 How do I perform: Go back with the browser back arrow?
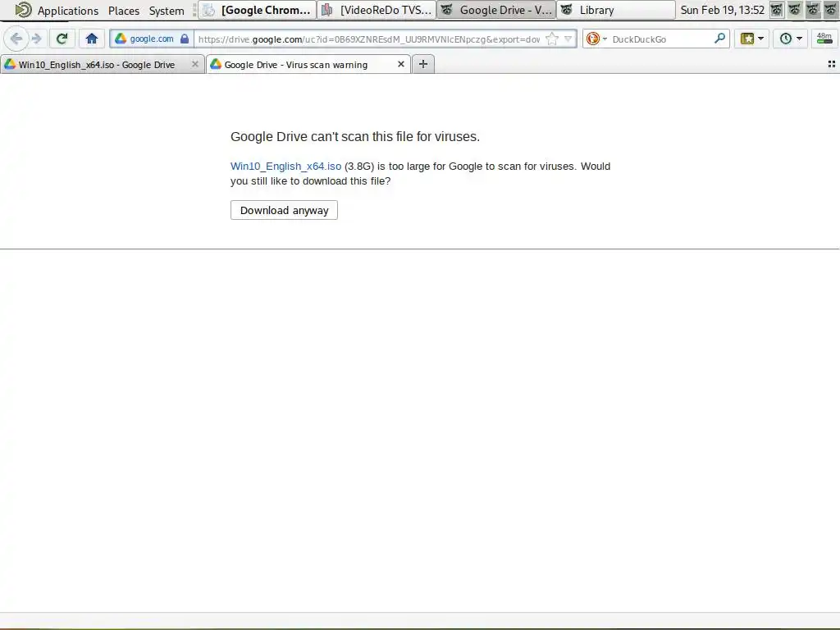[x=16, y=39]
